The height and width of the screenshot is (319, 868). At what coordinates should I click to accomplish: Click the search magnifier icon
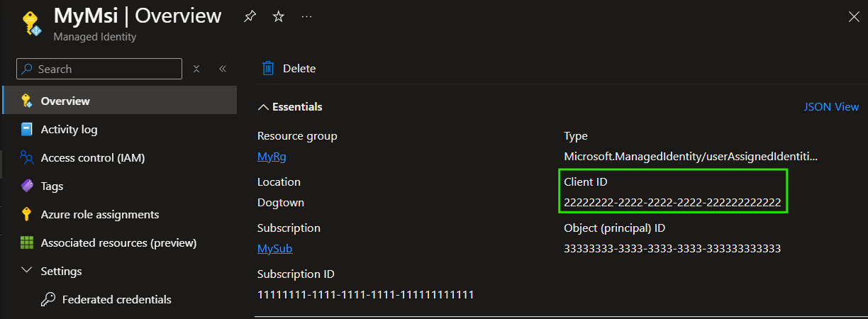pos(27,69)
